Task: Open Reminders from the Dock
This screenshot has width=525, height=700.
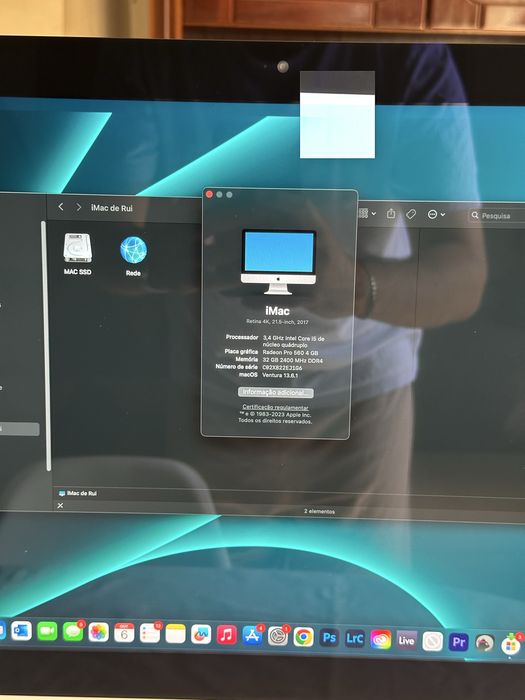Action: [150, 633]
